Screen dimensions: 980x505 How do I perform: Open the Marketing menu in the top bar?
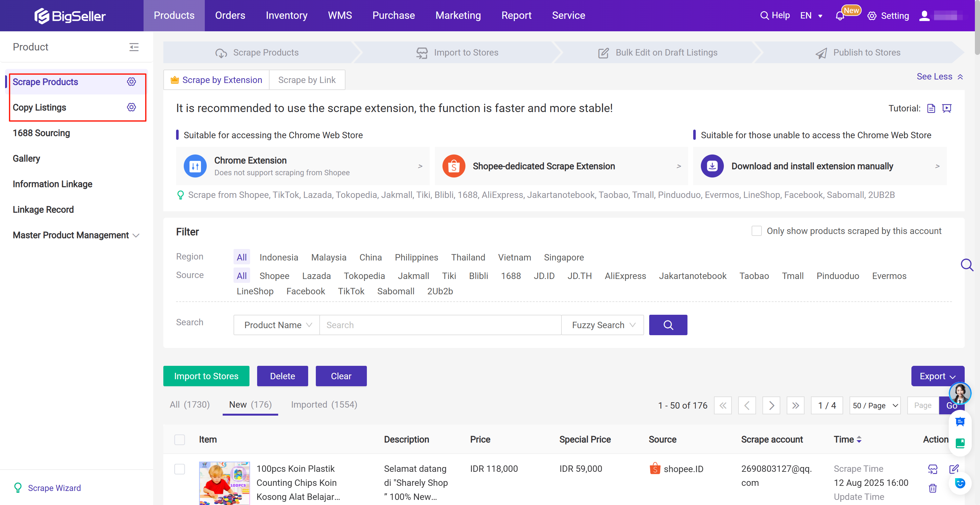coord(458,15)
